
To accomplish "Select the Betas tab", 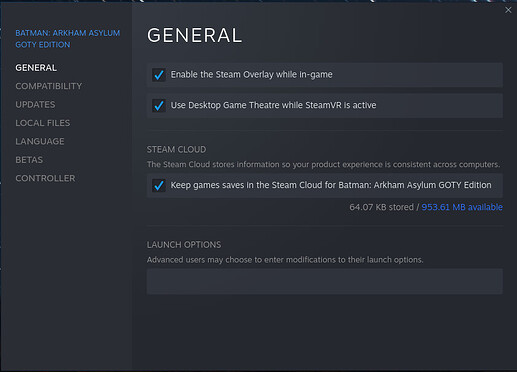I will (x=29, y=160).
